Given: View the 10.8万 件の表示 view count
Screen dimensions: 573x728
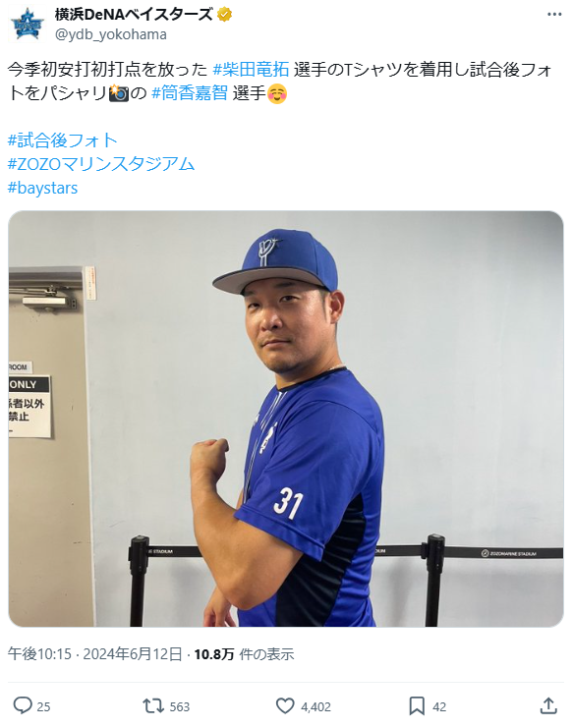Looking at the screenshot, I should tap(244, 653).
